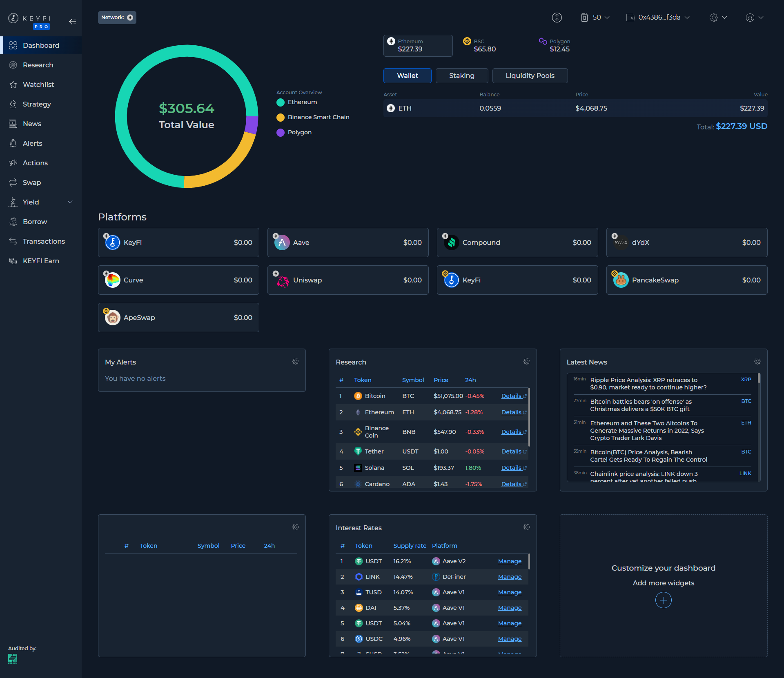Click the Interest Rates widget scrollbar
The image size is (784, 678).
coord(529,561)
